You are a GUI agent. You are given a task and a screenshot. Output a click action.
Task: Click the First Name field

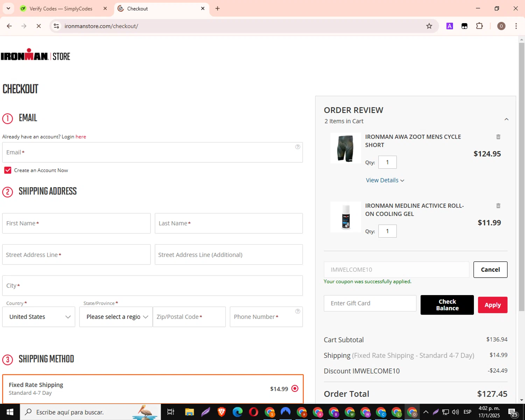click(x=76, y=223)
